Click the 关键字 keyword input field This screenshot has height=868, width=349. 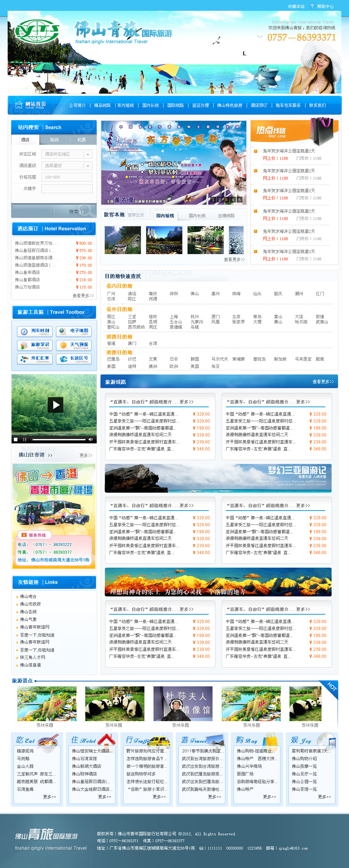[x=67, y=189]
